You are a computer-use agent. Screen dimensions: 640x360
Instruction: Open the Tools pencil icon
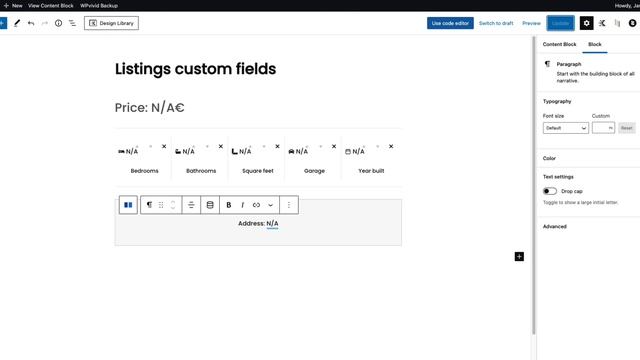pyautogui.click(x=17, y=23)
